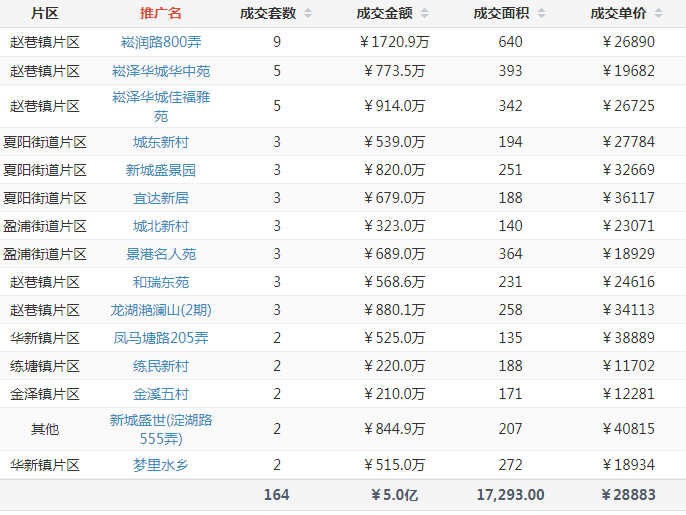Open the 和瑞东苑 link
This screenshot has width=686, height=515.
coord(161,282)
